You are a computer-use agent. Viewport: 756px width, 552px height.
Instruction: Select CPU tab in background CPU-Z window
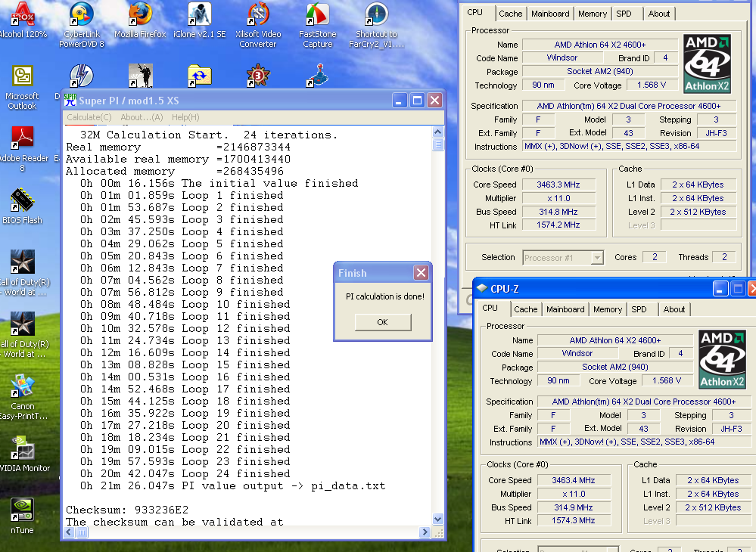(475, 13)
